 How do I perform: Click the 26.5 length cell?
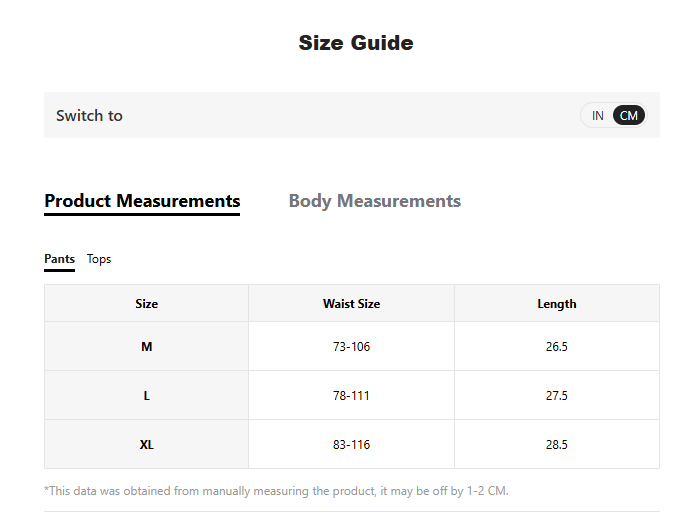557,347
